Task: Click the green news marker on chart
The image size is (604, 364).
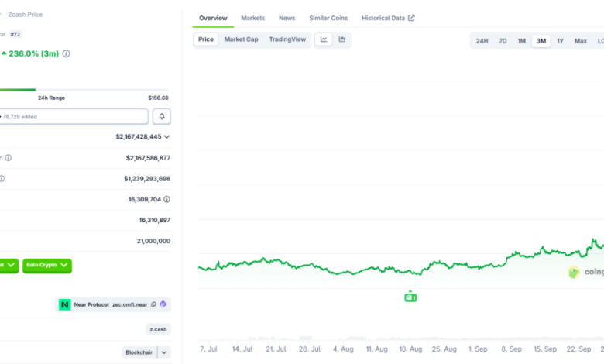Action: tap(410, 297)
